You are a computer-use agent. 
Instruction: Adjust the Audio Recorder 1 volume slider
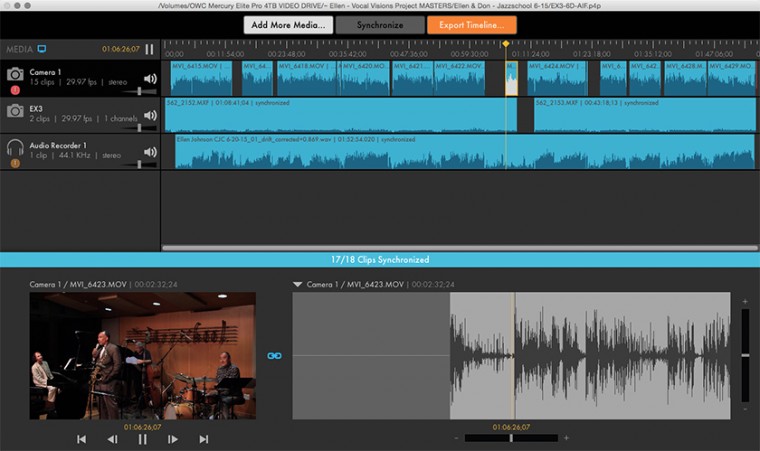tap(139, 164)
